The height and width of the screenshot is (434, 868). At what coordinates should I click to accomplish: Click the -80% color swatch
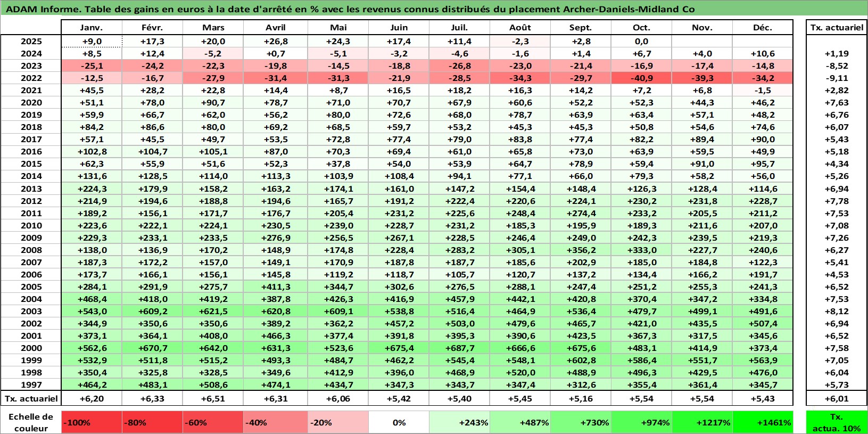[x=152, y=422]
